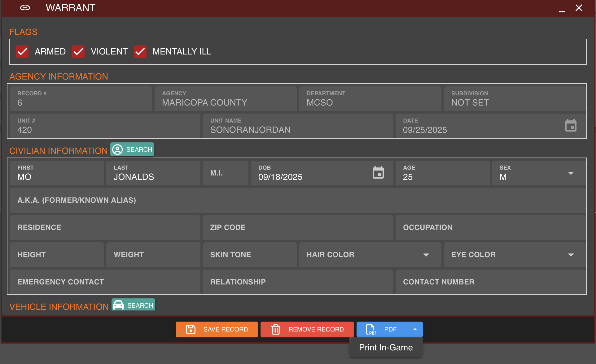Screen dimensions: 596x364
Task: Click the RESIDENCE input field
Action: pyautogui.click(x=105, y=227)
